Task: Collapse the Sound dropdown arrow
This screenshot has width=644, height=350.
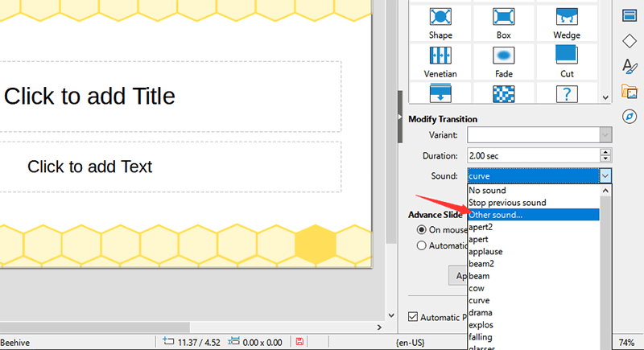Action: [x=604, y=175]
